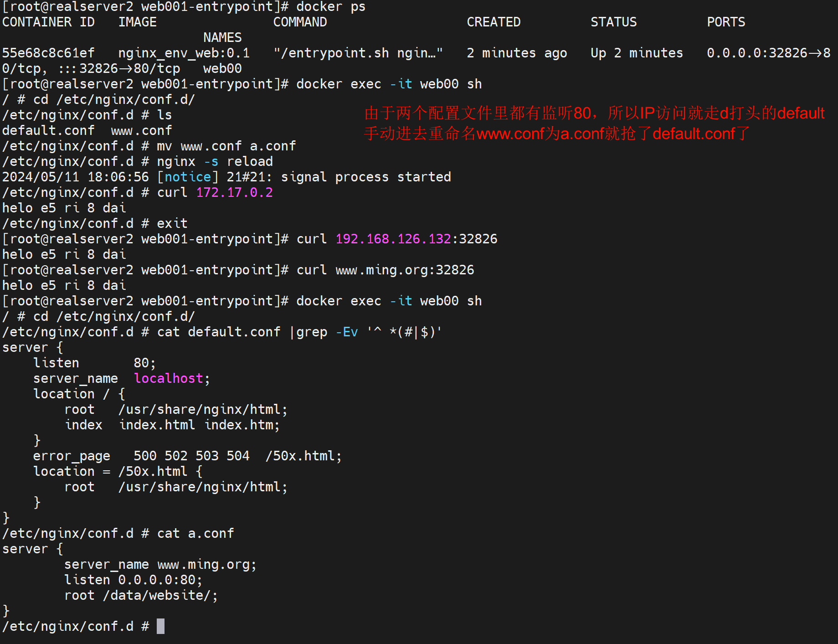Select the cat a.conf command
Image resolution: width=838 pixels, height=644 pixels.
tap(195, 533)
